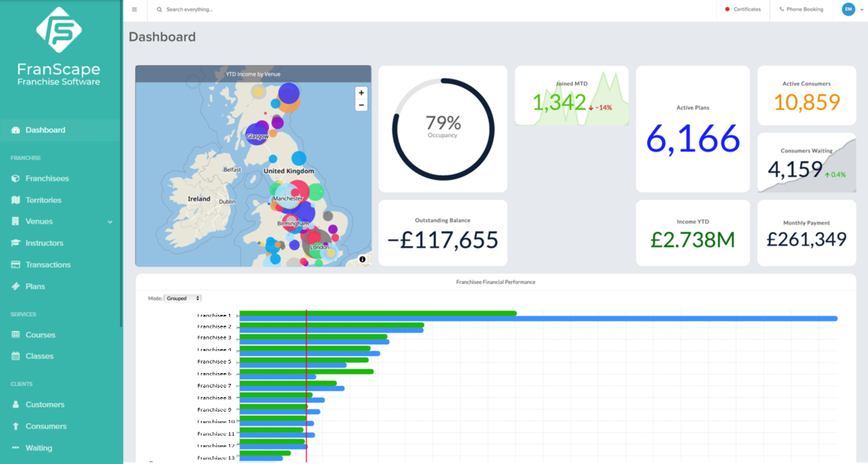This screenshot has width=868, height=464.
Task: Click the Certificates link
Action: [747, 9]
